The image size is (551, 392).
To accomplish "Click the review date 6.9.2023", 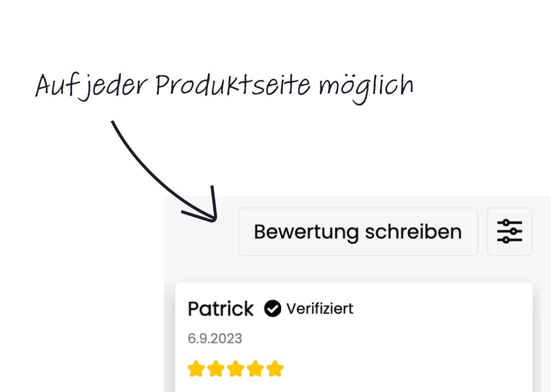I will pos(215,338).
